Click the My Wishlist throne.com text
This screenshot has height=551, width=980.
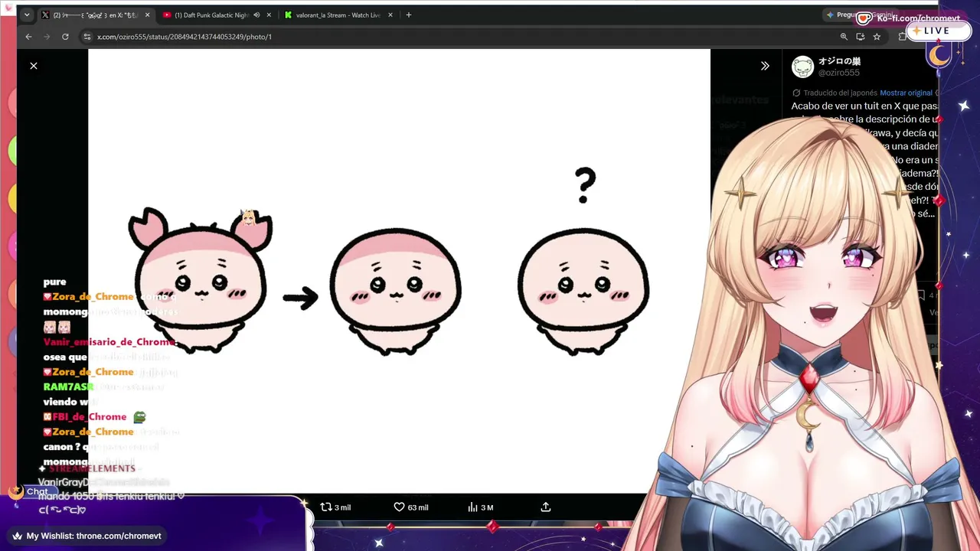click(94, 536)
